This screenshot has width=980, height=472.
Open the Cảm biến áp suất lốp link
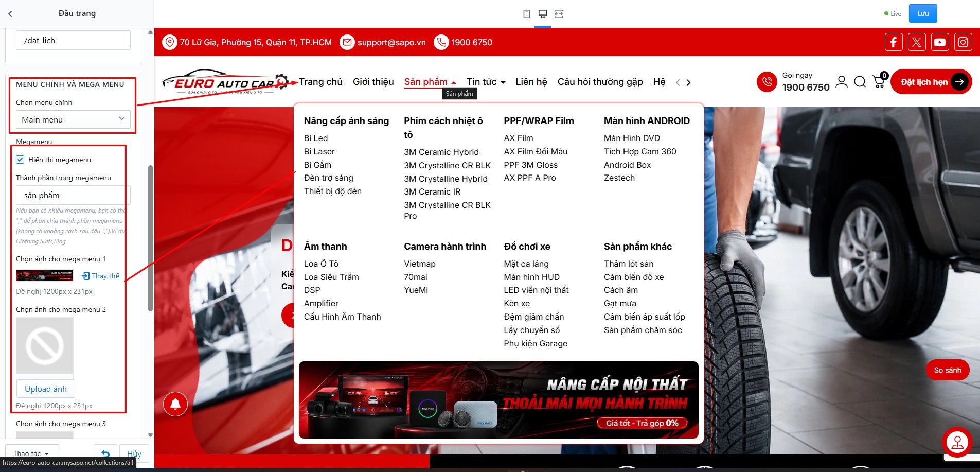[645, 317]
